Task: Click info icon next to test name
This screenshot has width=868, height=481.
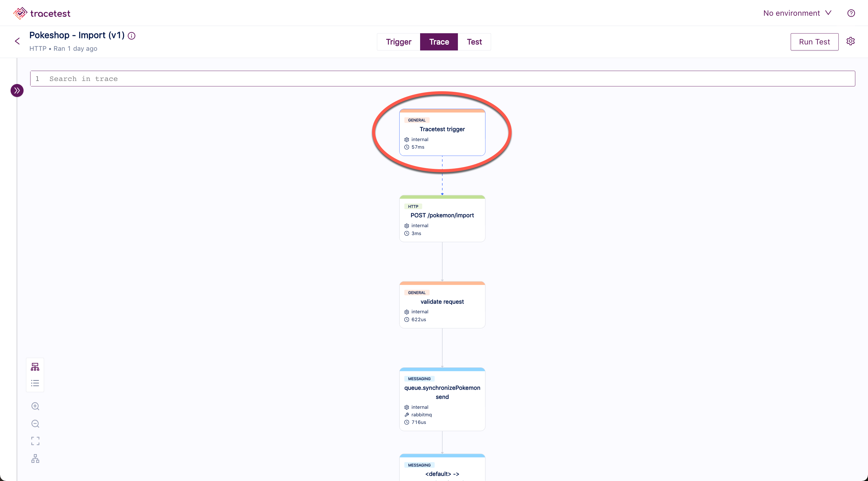Action: [132, 36]
